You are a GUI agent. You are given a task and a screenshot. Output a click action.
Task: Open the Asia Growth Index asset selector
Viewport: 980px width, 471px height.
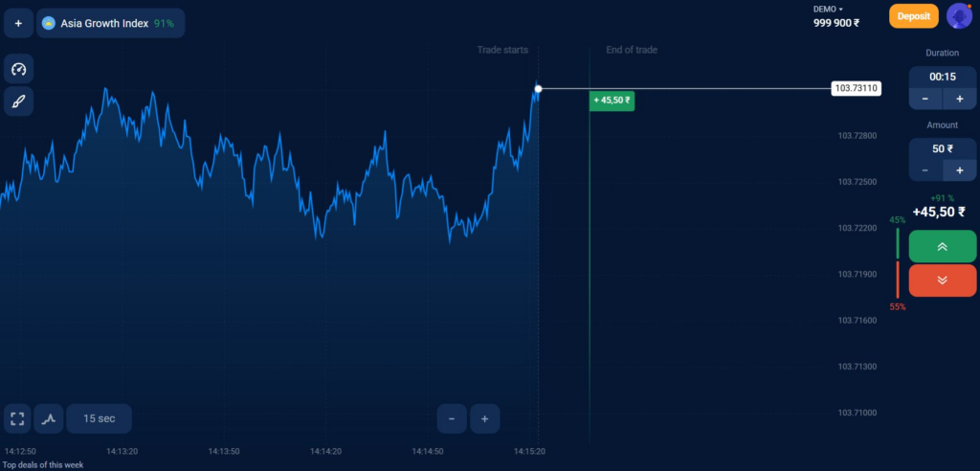tap(111, 23)
